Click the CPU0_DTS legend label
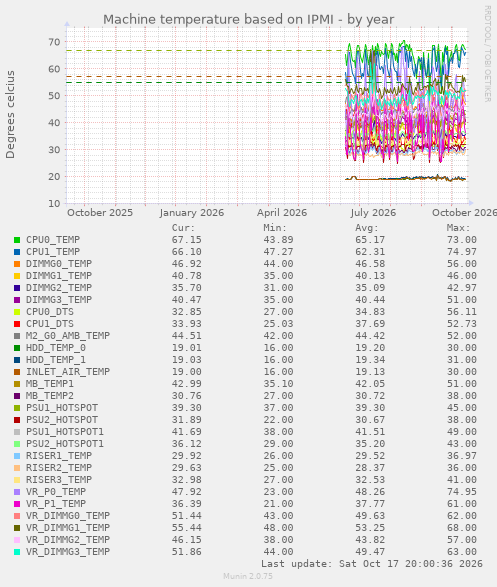497x587 pixels. tap(50, 312)
